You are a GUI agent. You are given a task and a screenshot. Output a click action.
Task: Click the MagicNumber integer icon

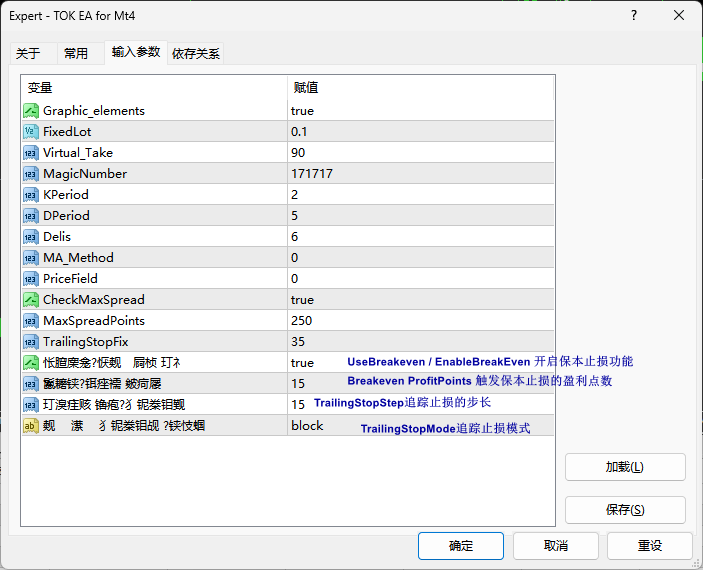(x=31, y=174)
